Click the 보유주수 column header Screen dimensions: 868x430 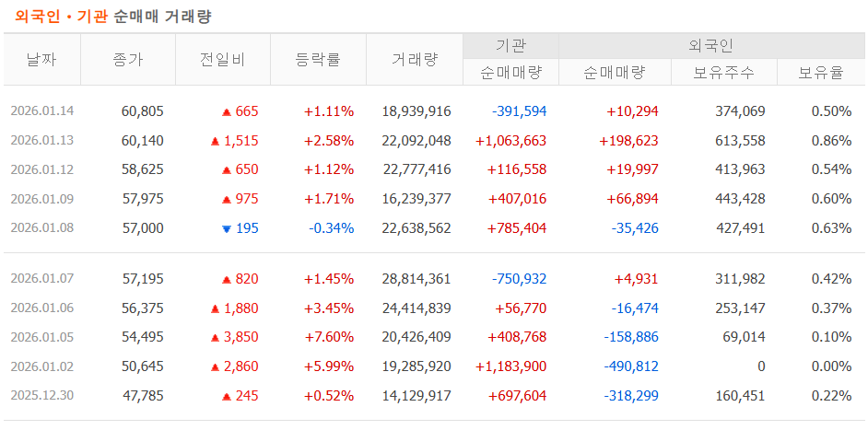coord(723,73)
